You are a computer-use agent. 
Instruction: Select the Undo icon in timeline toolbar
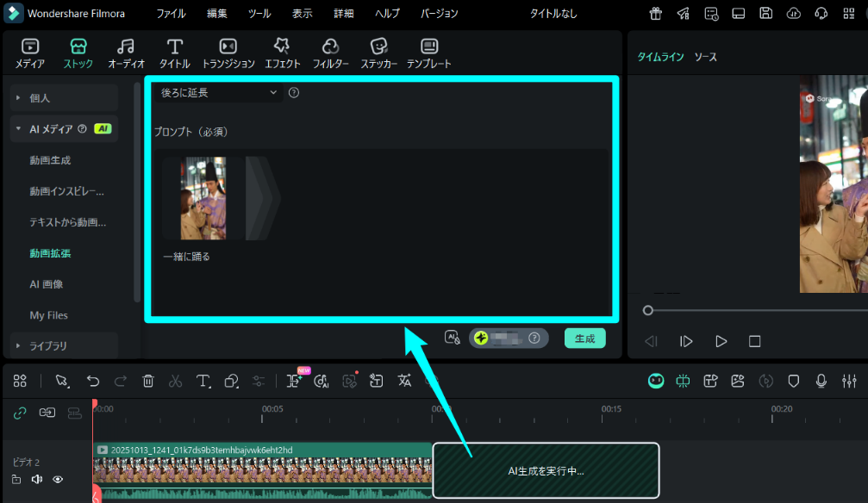(93, 380)
